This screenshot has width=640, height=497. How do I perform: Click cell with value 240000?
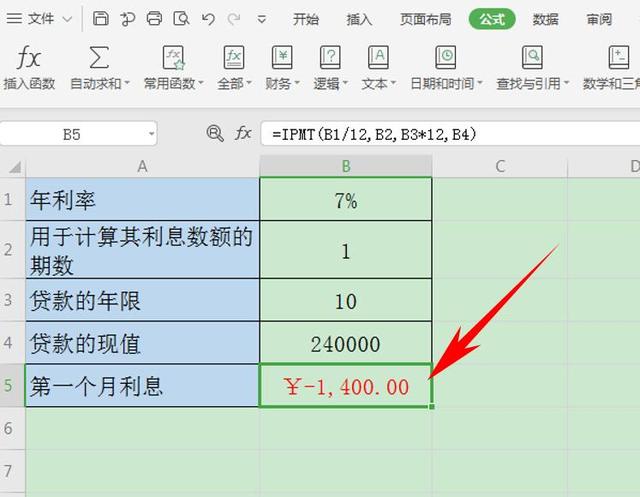[346, 342]
